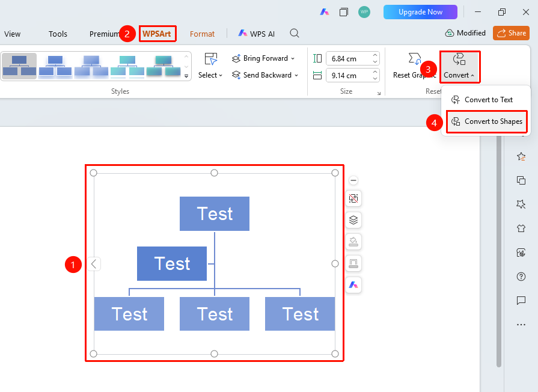Expand the text pane arrow left of diagram
This screenshot has width=538, height=392.
(94, 264)
